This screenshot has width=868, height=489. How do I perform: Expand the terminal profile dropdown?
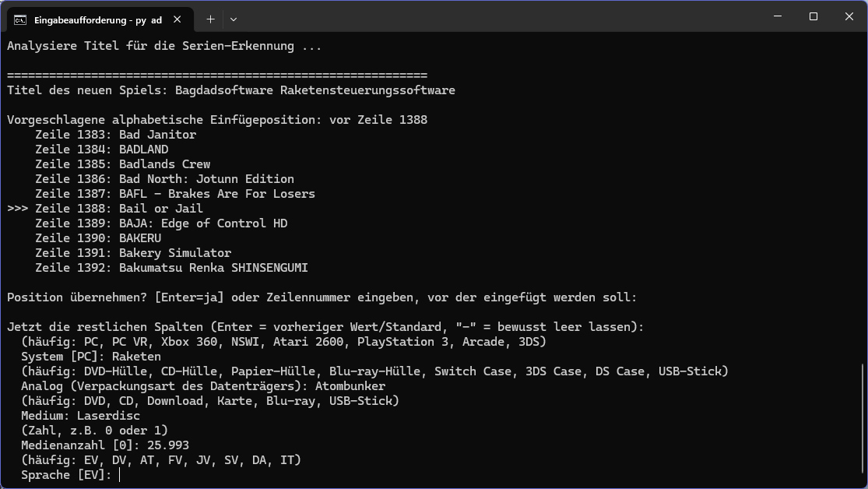(x=234, y=19)
